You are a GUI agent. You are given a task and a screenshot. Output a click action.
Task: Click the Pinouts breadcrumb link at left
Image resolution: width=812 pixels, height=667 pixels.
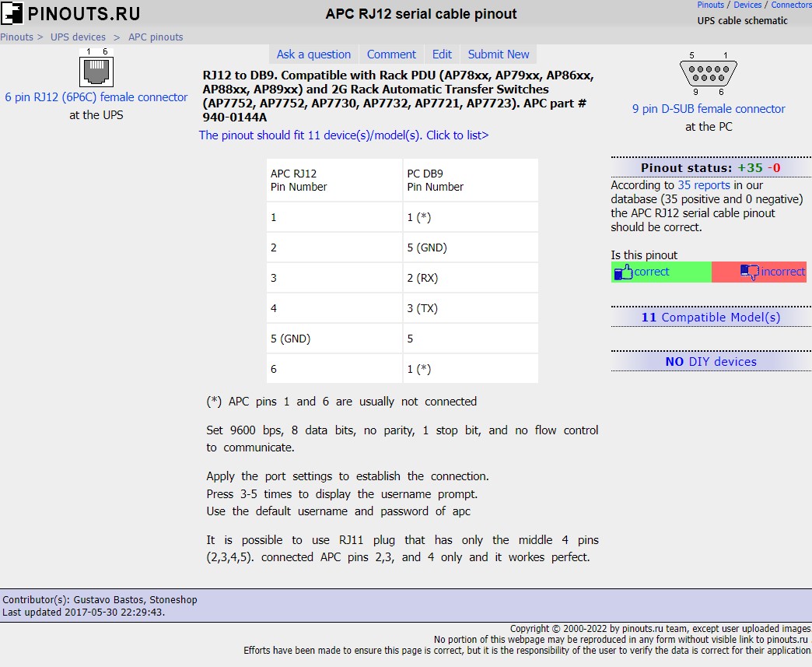click(x=16, y=37)
